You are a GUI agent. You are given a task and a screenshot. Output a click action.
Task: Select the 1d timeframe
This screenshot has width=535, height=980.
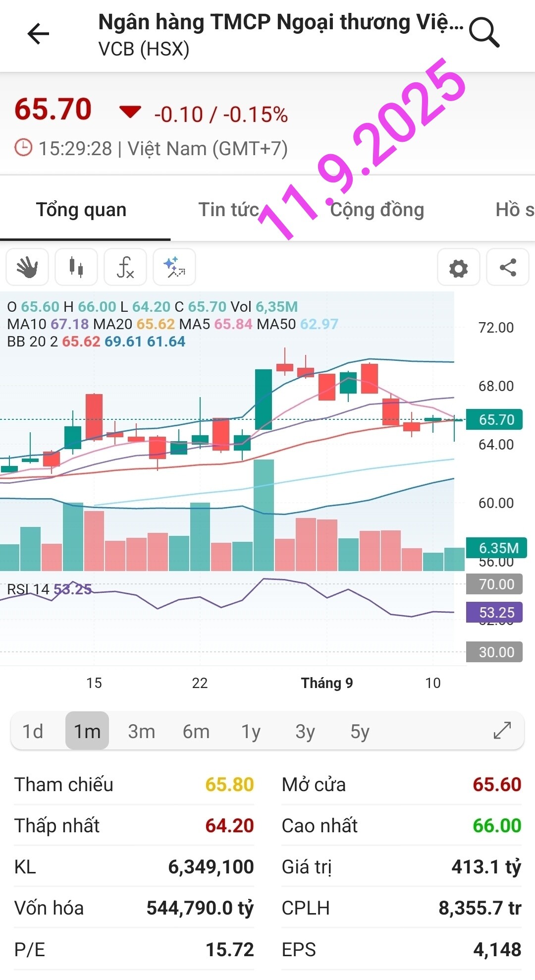coord(33,731)
